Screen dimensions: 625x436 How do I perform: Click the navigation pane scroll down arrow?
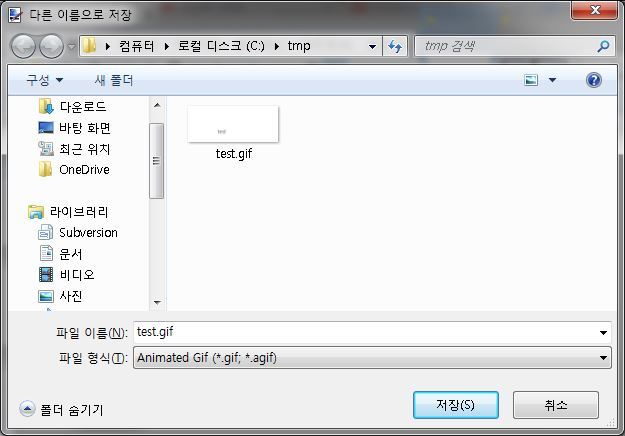[x=157, y=302]
